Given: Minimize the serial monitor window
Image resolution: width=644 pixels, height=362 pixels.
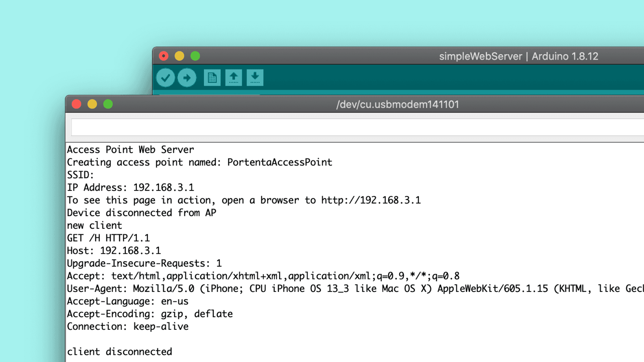Looking at the screenshot, I should pyautogui.click(x=92, y=104).
